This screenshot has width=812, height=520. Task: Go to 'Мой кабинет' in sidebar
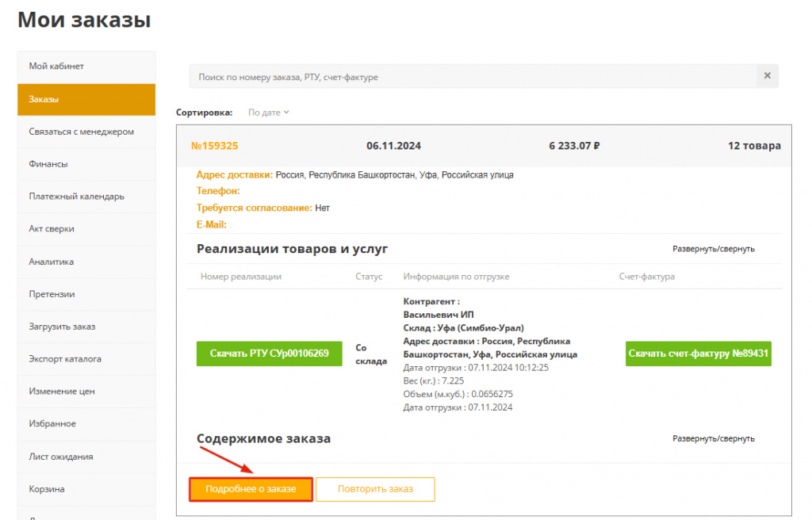tap(56, 67)
